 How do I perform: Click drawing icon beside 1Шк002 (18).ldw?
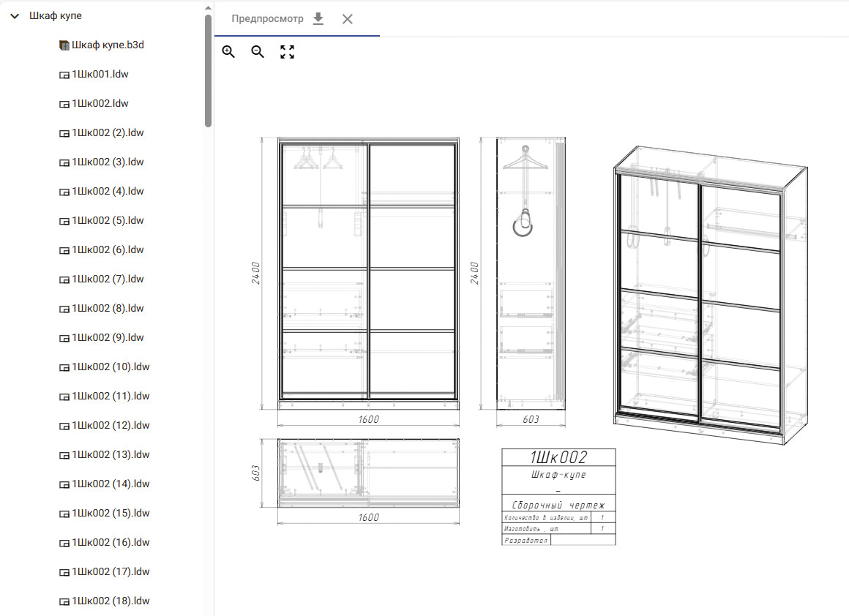coord(64,601)
